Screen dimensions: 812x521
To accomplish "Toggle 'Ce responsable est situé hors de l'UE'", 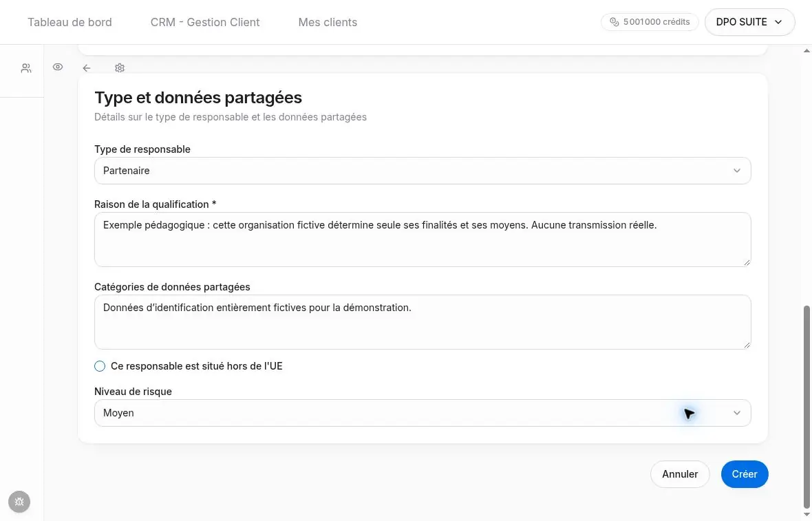I will click(x=99, y=366).
